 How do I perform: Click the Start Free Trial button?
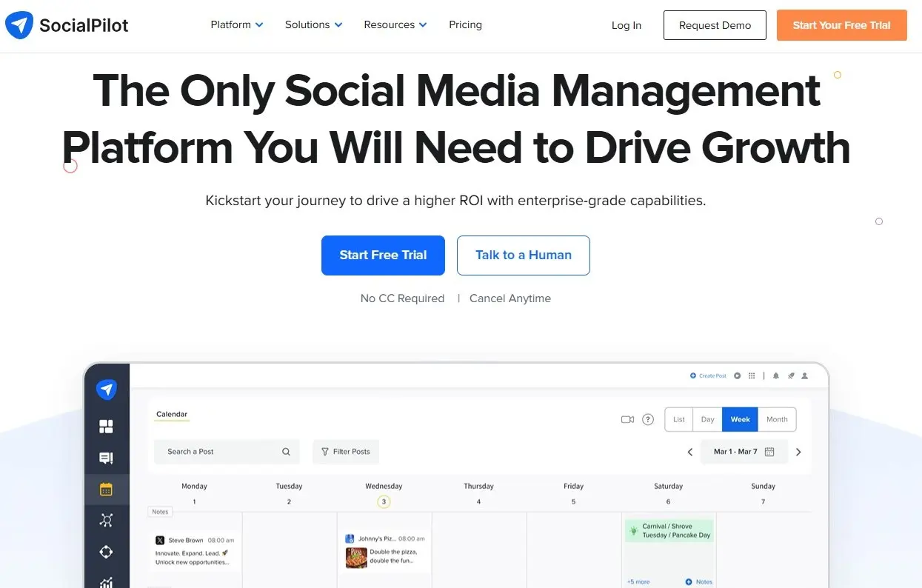[383, 255]
